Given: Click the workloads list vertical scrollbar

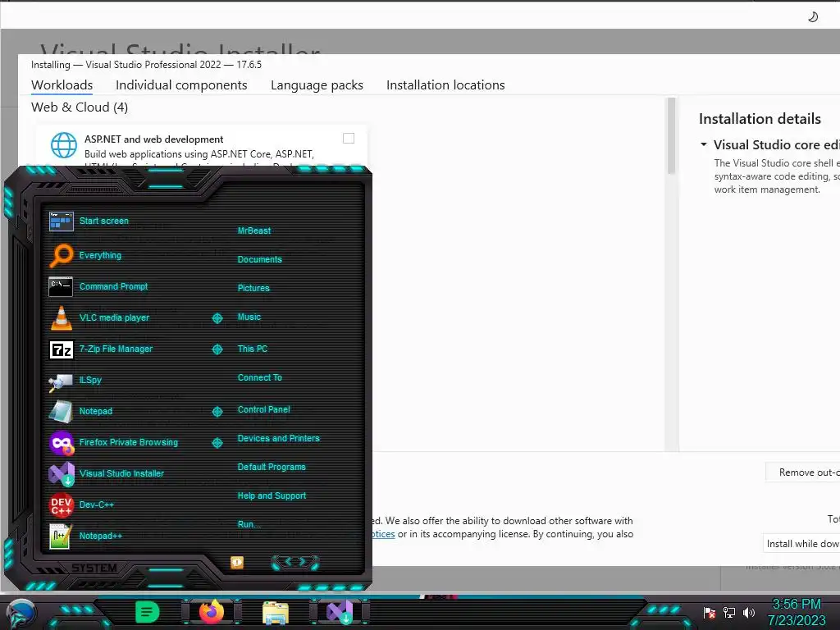Looking at the screenshot, I should [671, 135].
